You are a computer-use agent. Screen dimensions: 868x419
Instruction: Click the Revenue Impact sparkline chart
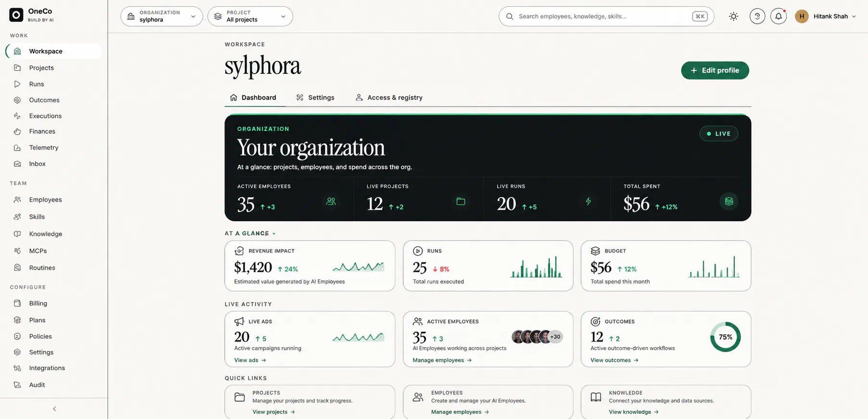359,267
